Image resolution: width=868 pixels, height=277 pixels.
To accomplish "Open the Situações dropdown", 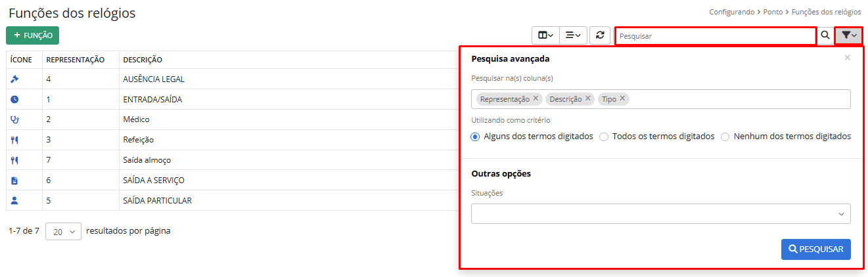I will [x=660, y=213].
